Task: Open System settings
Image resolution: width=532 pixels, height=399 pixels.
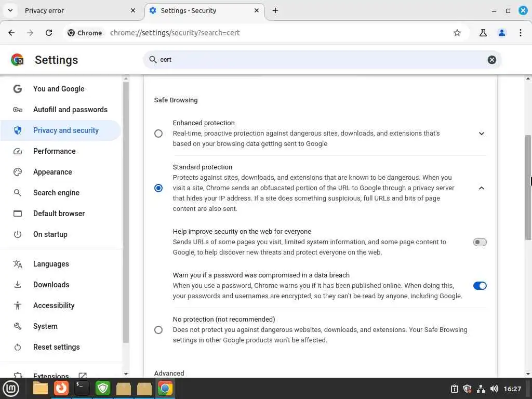Action: [x=60, y=326]
